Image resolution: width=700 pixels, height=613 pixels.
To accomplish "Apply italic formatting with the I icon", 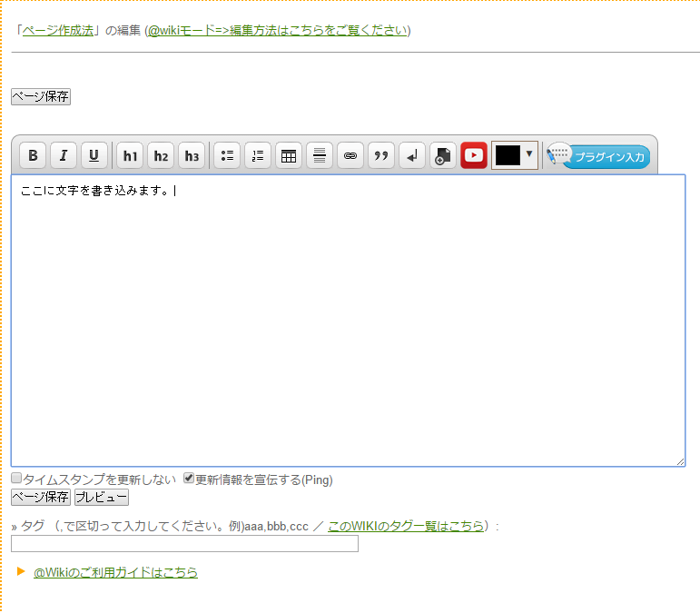I will [64, 155].
